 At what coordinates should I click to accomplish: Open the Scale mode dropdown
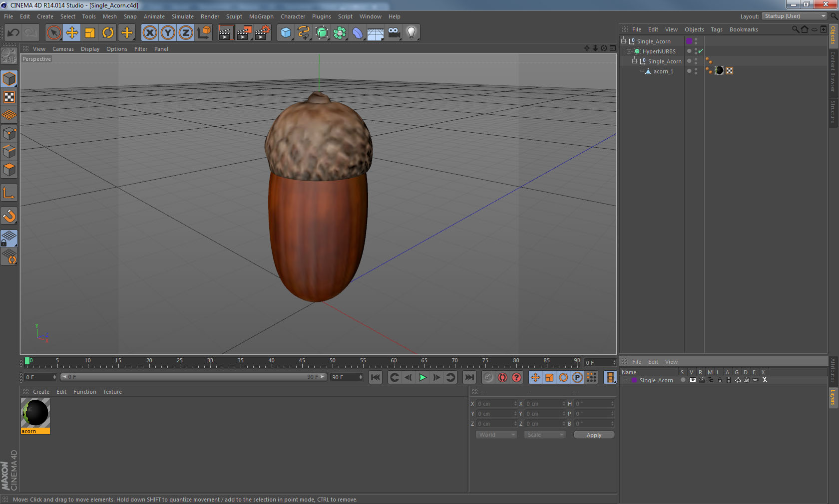click(x=545, y=435)
